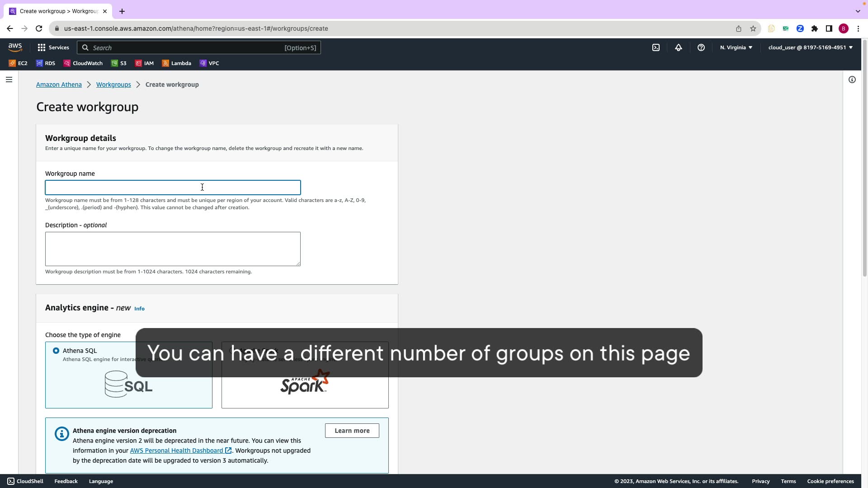Viewport: 868px width, 488px height.
Task: Click the Learn more button
Action: coord(352,431)
